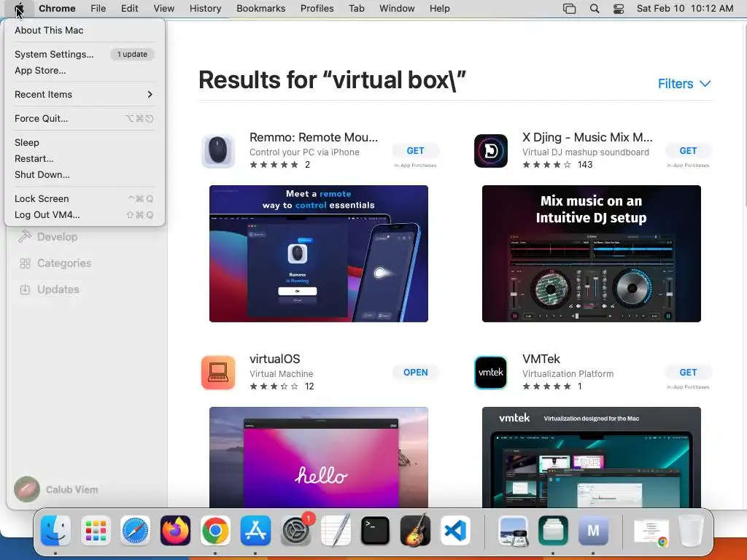Open System Settings from Apple menu

click(x=84, y=54)
